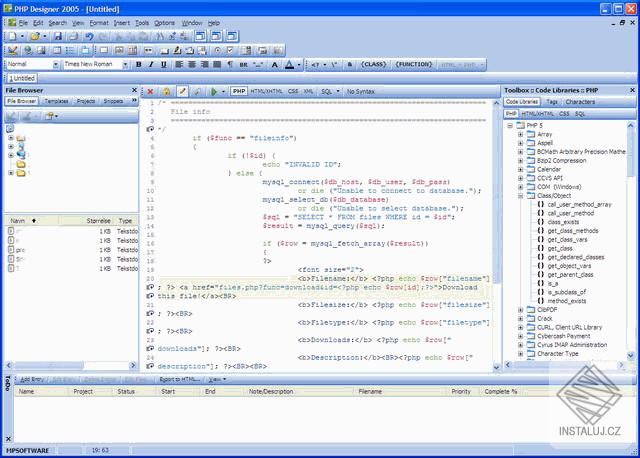Open the font color picker dropdown
640x458 pixels.
[298, 64]
